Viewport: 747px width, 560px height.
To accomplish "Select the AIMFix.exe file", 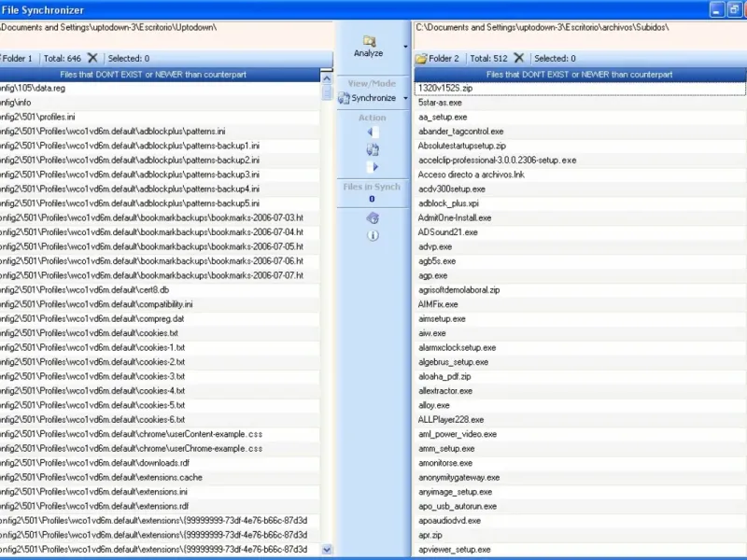I will click(580, 304).
